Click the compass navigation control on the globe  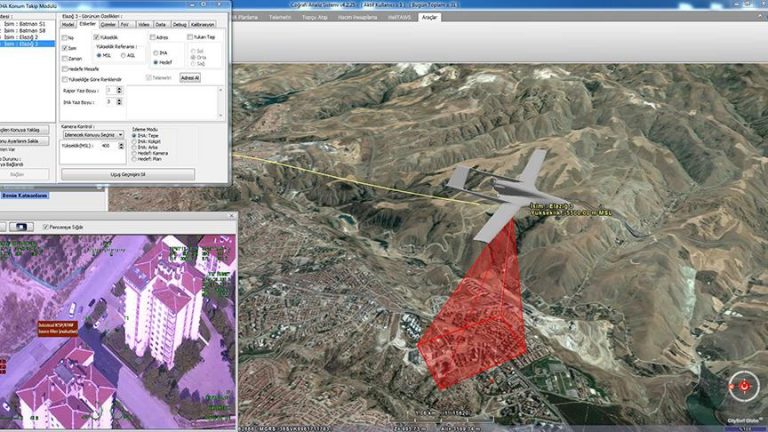click(742, 384)
